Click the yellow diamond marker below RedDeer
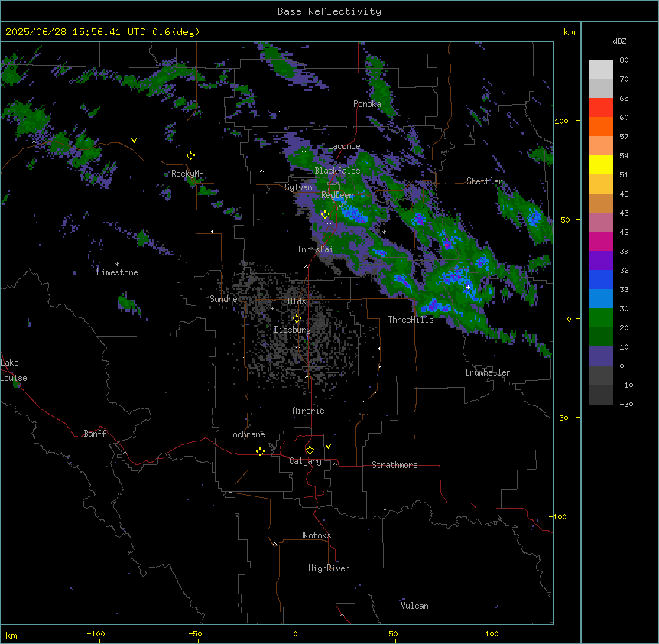 [x=326, y=215]
